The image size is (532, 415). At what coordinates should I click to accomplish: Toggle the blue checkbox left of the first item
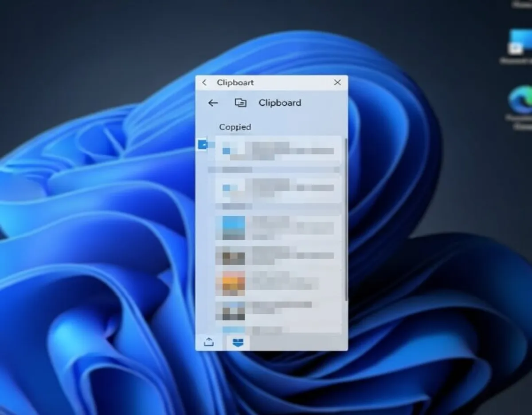202,144
